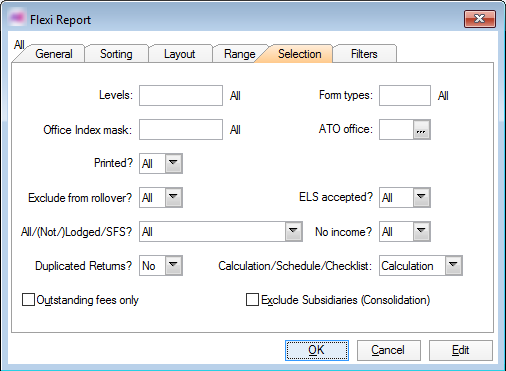Click the Office Index mask: label
The image size is (506, 371).
point(88,130)
